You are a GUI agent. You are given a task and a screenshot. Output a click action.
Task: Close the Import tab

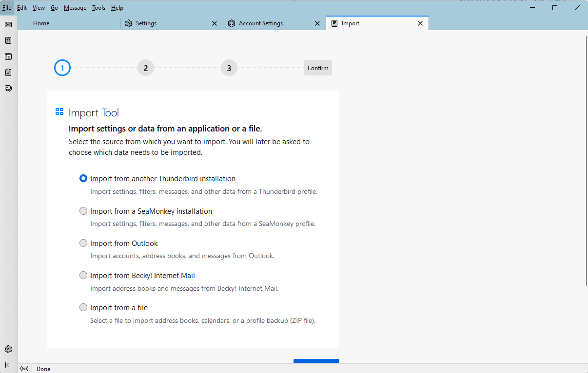point(420,23)
